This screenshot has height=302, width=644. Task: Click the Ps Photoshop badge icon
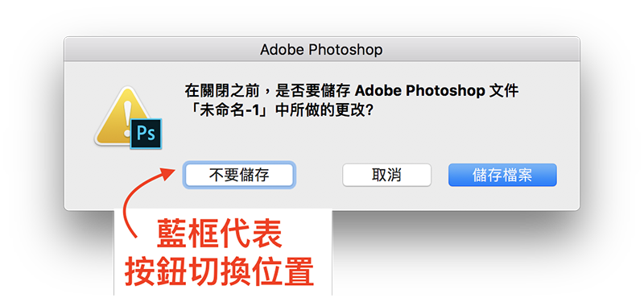[x=146, y=134]
